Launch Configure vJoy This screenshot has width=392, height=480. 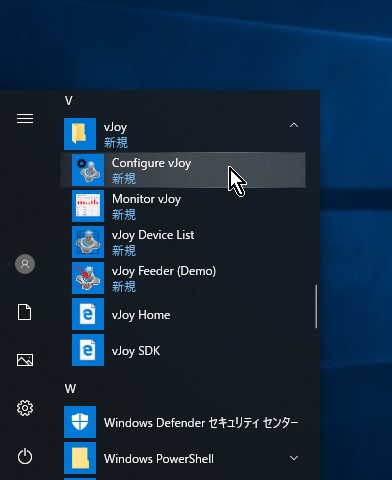tap(183, 170)
